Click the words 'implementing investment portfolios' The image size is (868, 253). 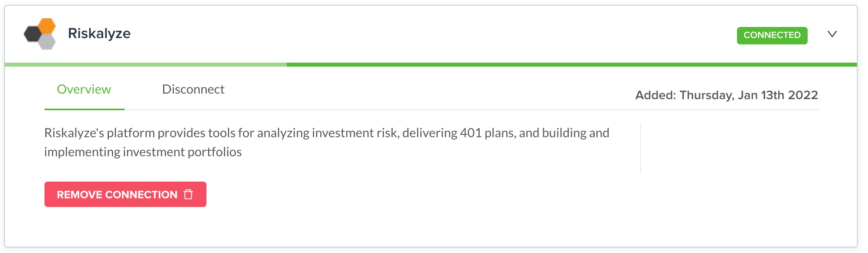pos(143,152)
